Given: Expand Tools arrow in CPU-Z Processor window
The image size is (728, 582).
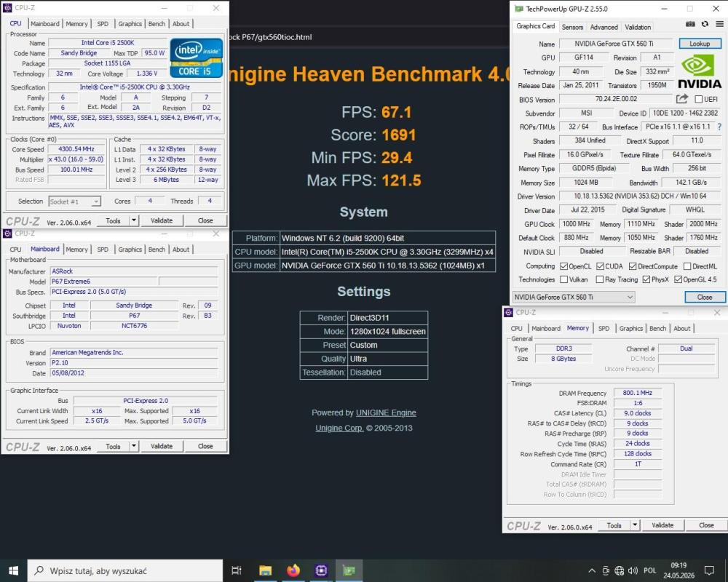Looking at the screenshot, I should coord(134,220).
